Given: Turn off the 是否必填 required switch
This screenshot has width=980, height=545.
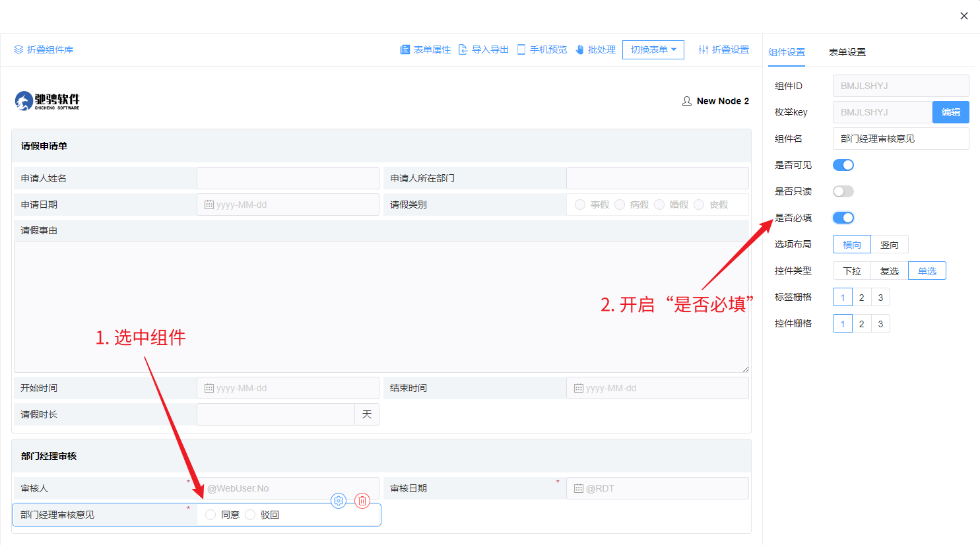Looking at the screenshot, I should [x=843, y=218].
